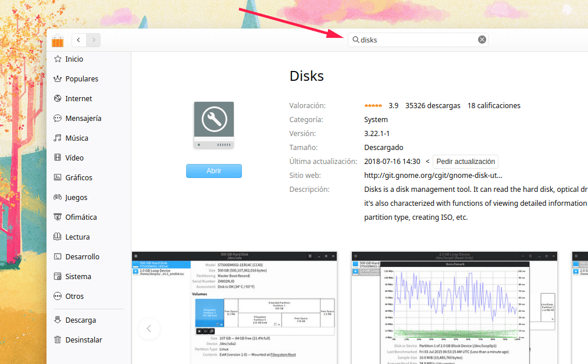
Task: Click the '2018-07-16 14:30' update date
Action: click(x=392, y=162)
